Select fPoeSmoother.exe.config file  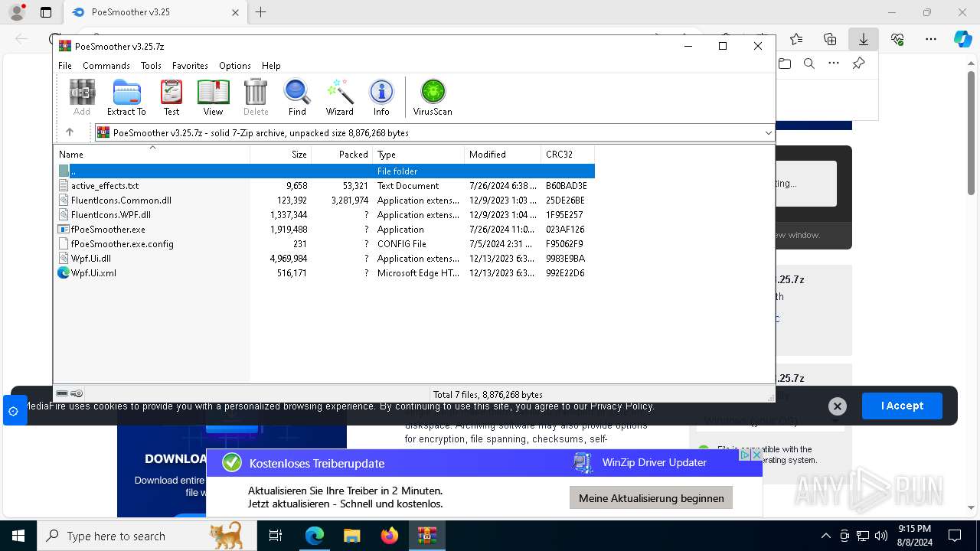tap(122, 244)
